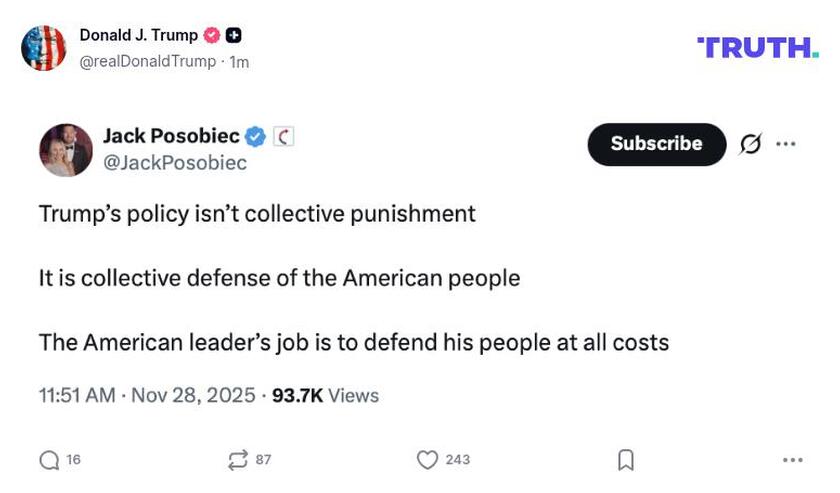The height and width of the screenshot is (493, 840).
Task: Click Posobiec's blue verified checkmark
Action: (256, 136)
